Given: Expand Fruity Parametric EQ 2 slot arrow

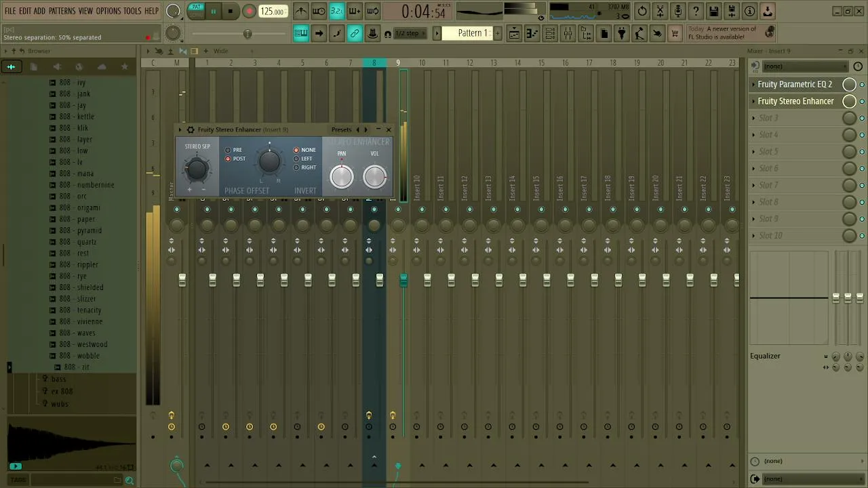Looking at the screenshot, I should (753, 85).
